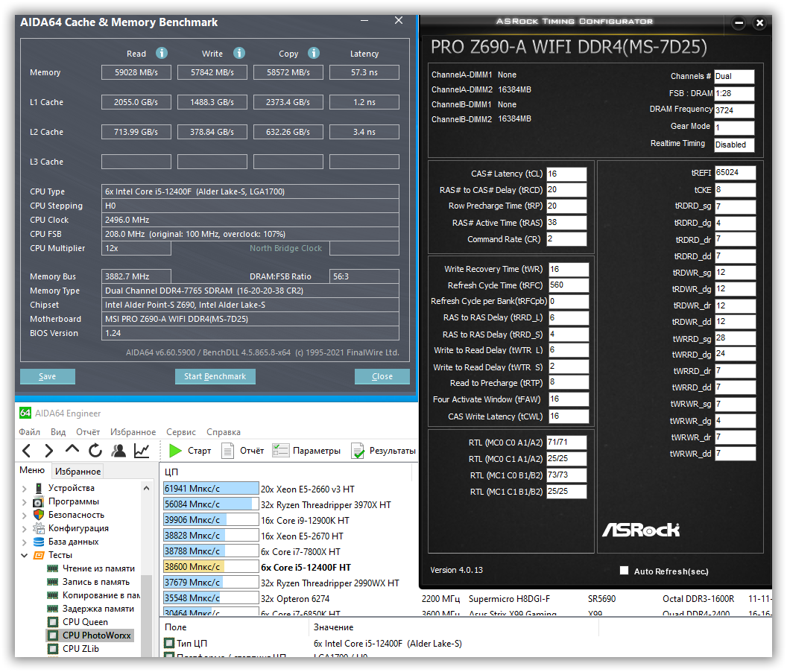787x672 pixels.
Task: Select Задержка памяти test
Action: [x=98, y=608]
